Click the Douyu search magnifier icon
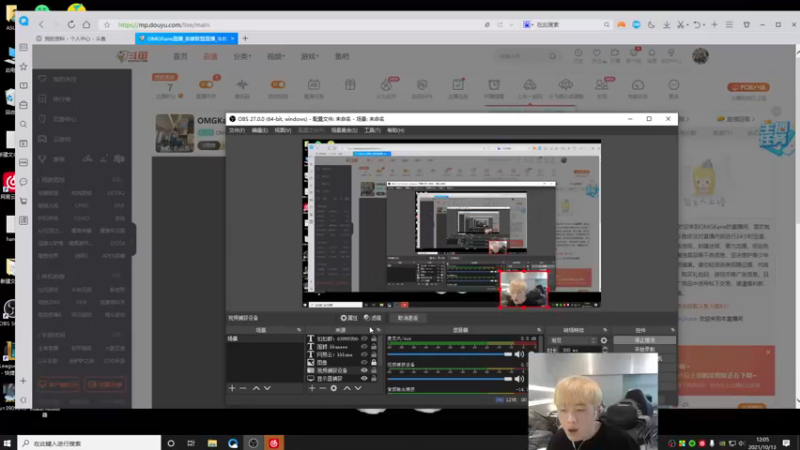This screenshot has height=450, width=800. tap(553, 56)
